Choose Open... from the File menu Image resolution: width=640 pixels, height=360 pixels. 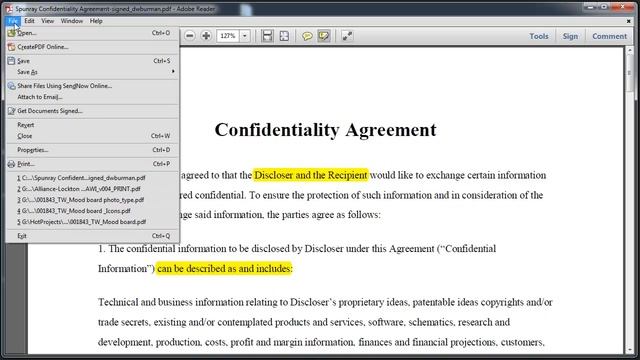pyautogui.click(x=92, y=33)
